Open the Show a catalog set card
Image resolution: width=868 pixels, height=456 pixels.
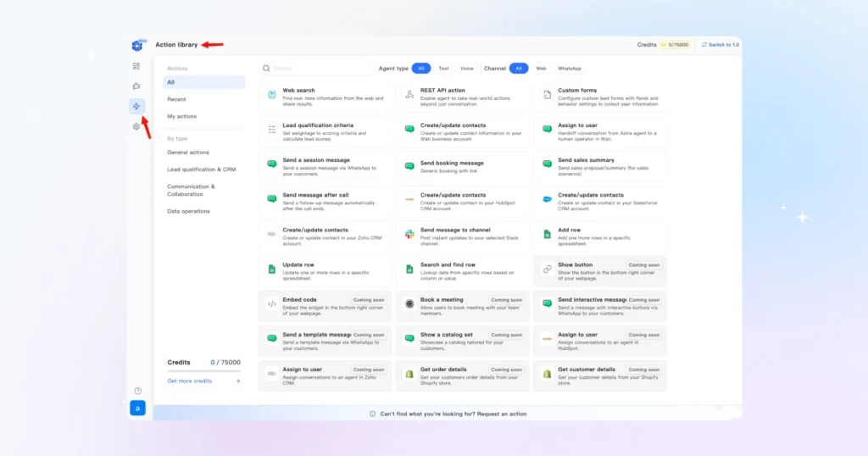point(462,341)
